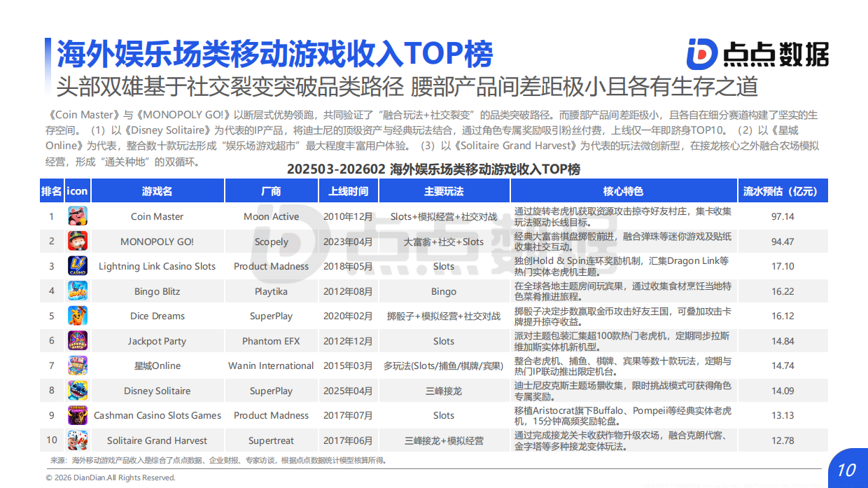Click the Scopely publisher name
Viewport: 868px width, 488px height.
[x=271, y=241]
